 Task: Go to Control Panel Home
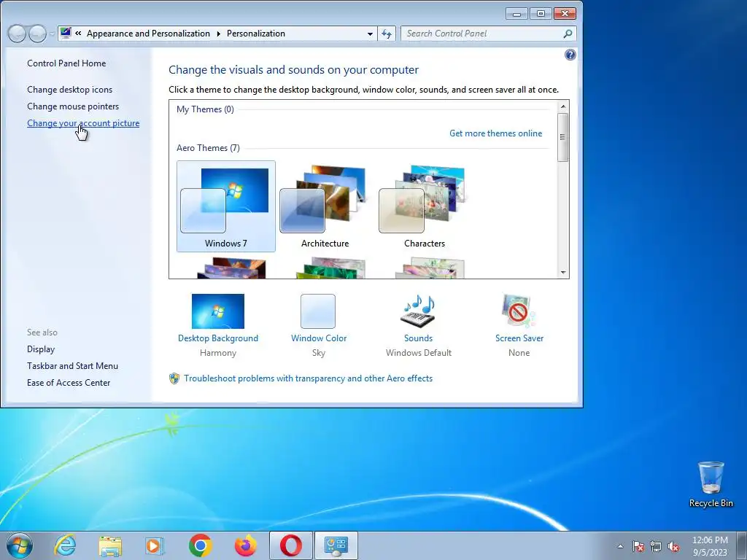(x=66, y=63)
